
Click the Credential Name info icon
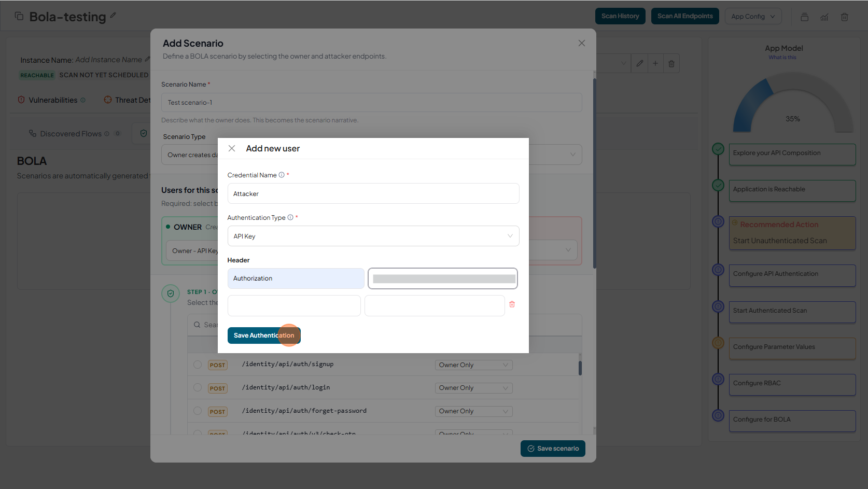282,175
